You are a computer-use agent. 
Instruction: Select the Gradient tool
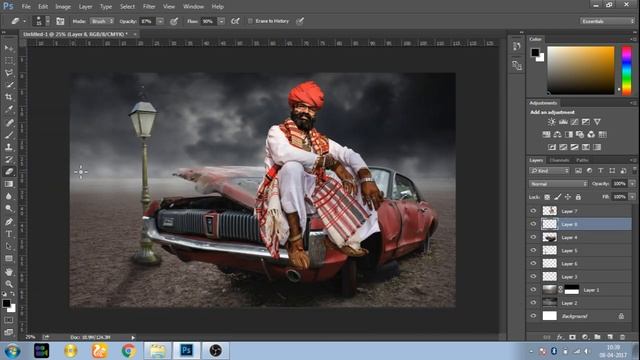(x=9, y=184)
